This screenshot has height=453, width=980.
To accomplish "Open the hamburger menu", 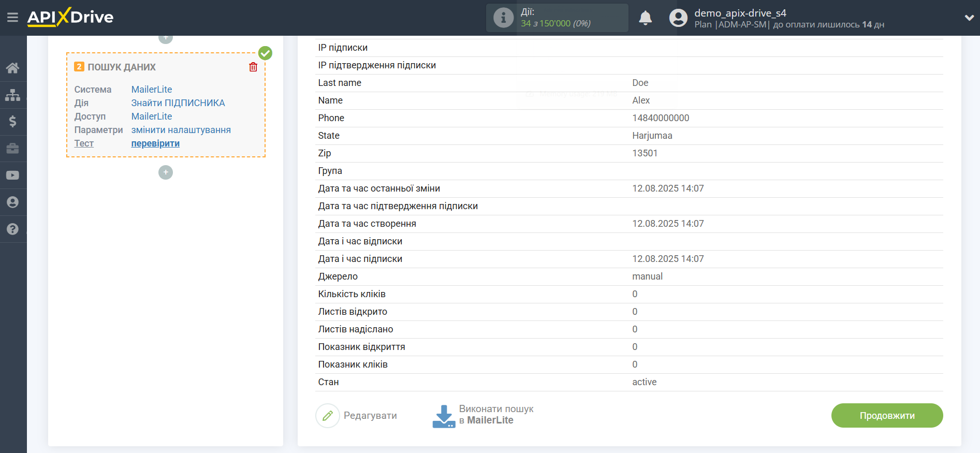I will (12, 18).
